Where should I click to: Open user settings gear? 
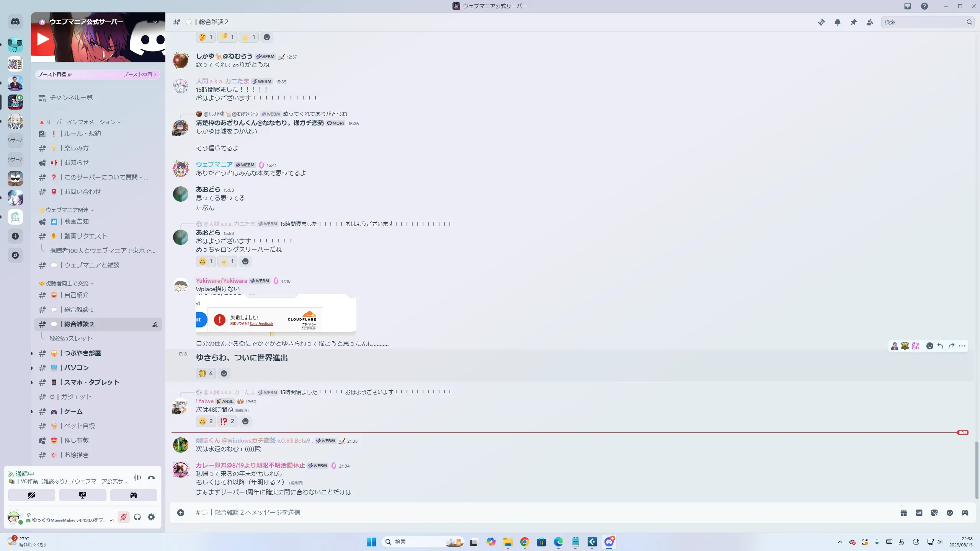tap(151, 517)
